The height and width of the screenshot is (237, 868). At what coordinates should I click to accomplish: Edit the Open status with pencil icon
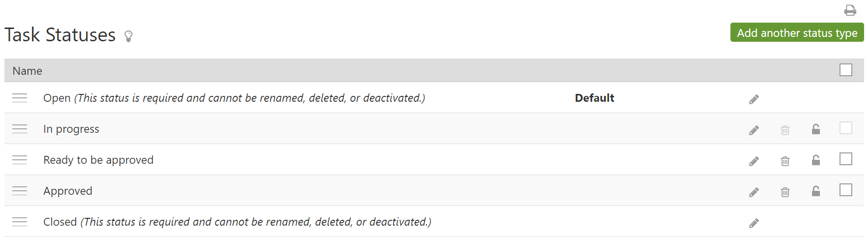pos(754,99)
